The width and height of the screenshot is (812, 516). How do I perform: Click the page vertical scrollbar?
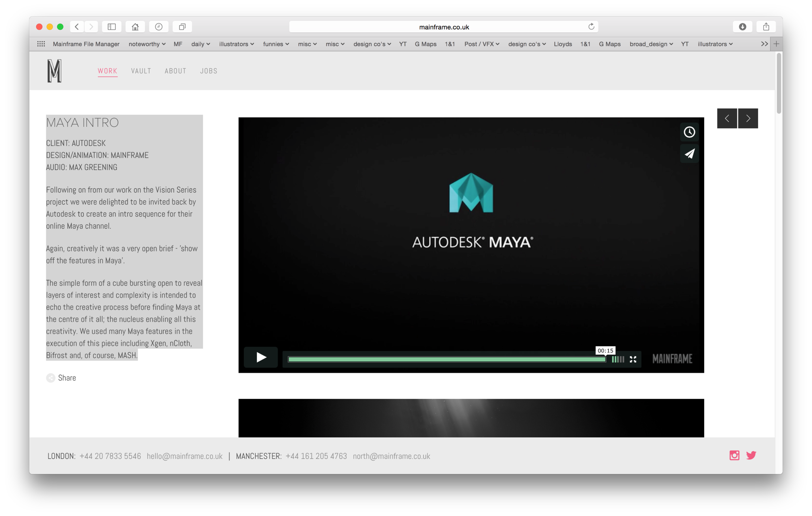(779, 84)
